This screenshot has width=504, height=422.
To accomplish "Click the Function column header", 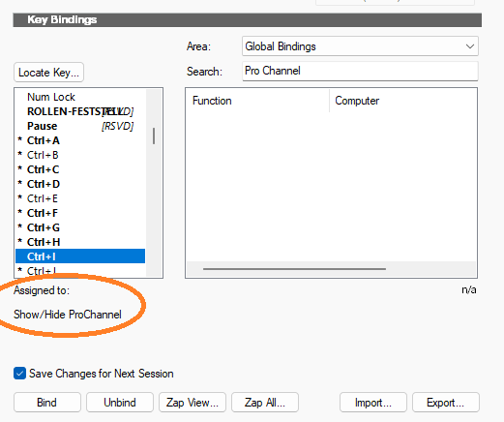I will coord(258,101).
